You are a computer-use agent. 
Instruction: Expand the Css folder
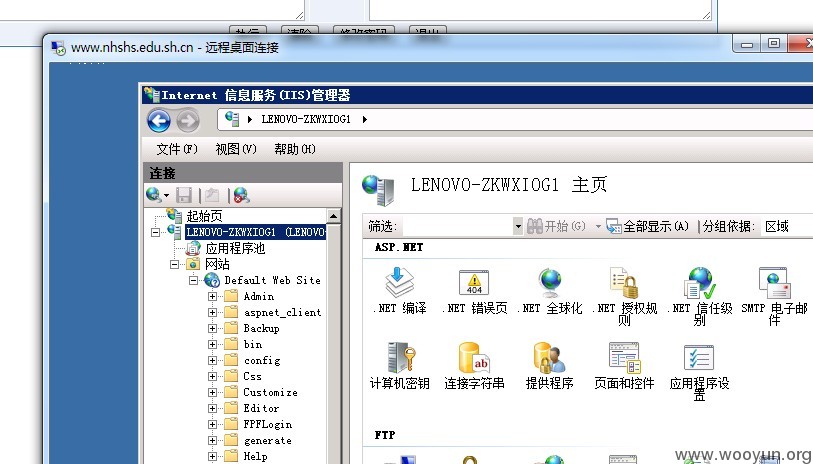pos(212,376)
